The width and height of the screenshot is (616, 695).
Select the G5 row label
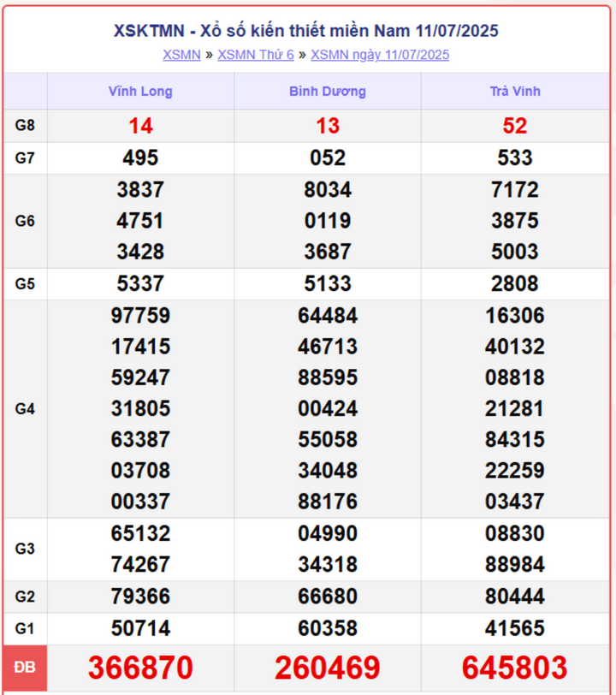(x=25, y=283)
